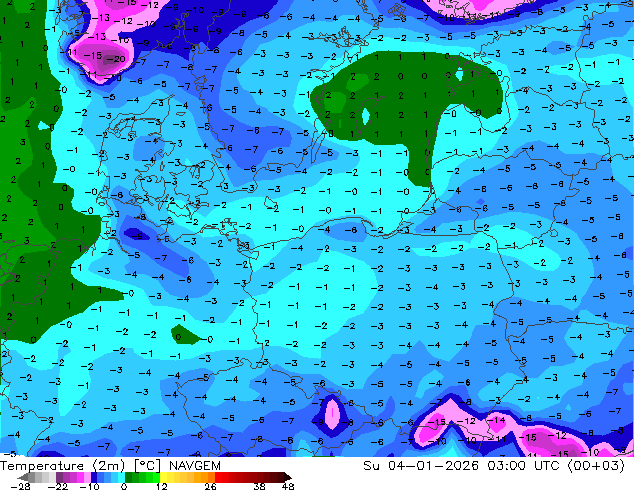634x490 pixels.
Task: Click the '-20' temperature value on map
Action: pyautogui.click(x=116, y=59)
